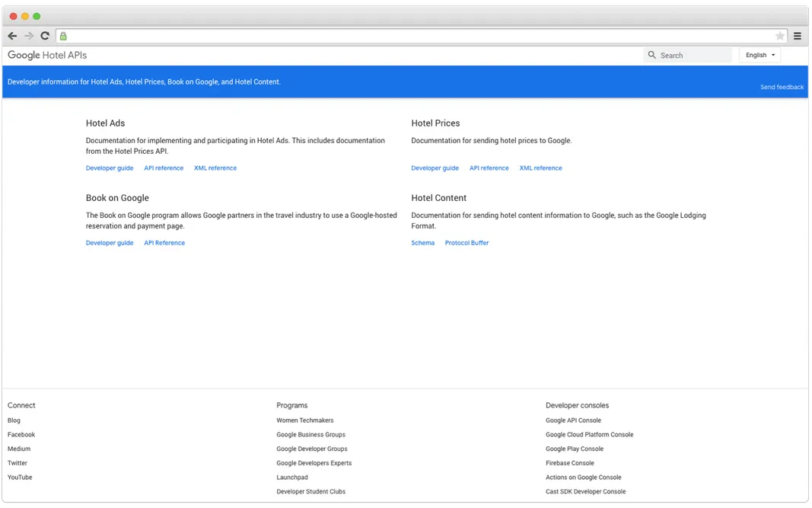Click the Google Hotel APIs logo
The height and width of the screenshot is (508, 812).
47,55
